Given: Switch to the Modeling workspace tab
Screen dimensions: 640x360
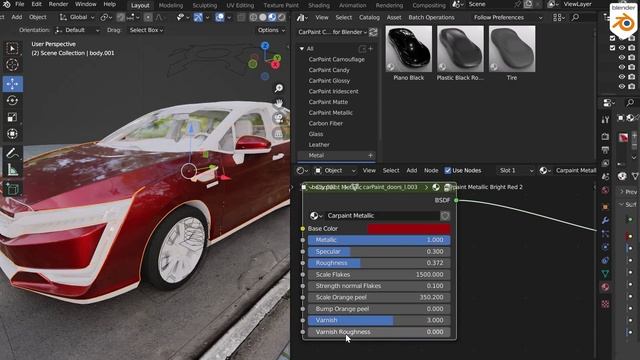Looking at the screenshot, I should point(171,5).
